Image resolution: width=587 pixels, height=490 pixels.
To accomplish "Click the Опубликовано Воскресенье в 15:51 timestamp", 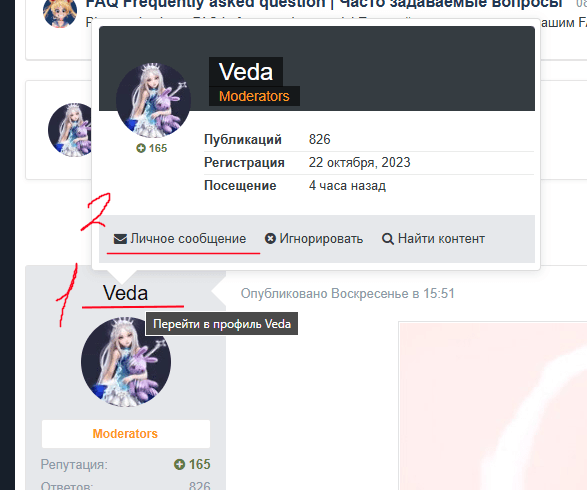I will click(347, 294).
